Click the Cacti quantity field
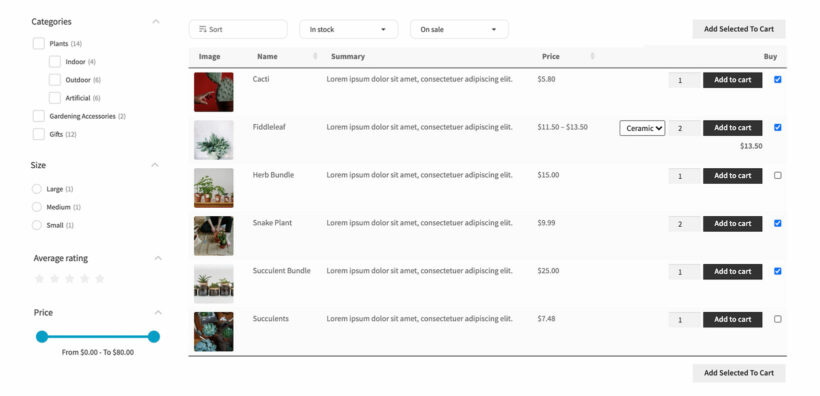The image size is (820, 396). pos(685,80)
